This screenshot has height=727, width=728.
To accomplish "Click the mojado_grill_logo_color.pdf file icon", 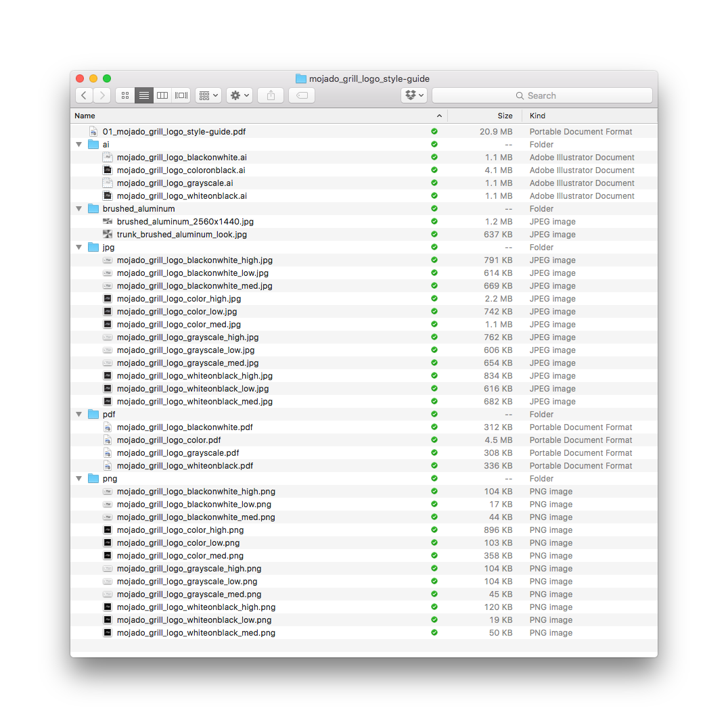I will coord(108,440).
